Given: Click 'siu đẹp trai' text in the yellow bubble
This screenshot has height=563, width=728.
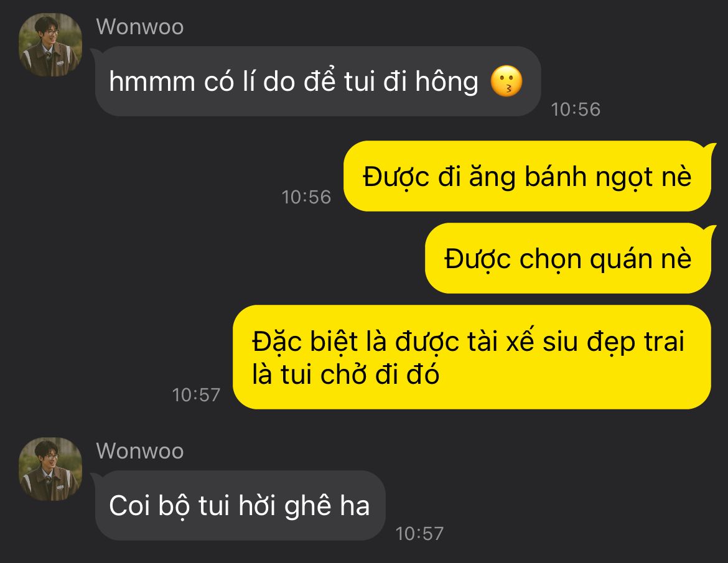Looking at the screenshot, I should 614,342.
